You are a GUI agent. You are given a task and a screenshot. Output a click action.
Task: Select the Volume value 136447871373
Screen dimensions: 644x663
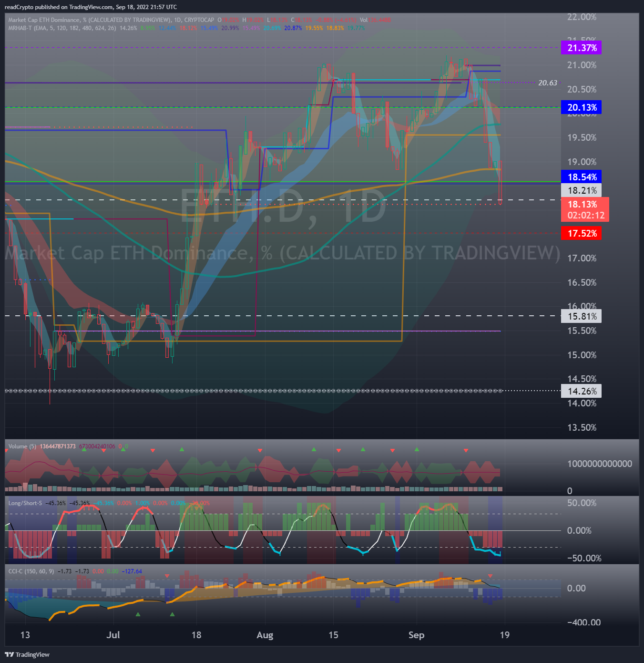pos(58,446)
